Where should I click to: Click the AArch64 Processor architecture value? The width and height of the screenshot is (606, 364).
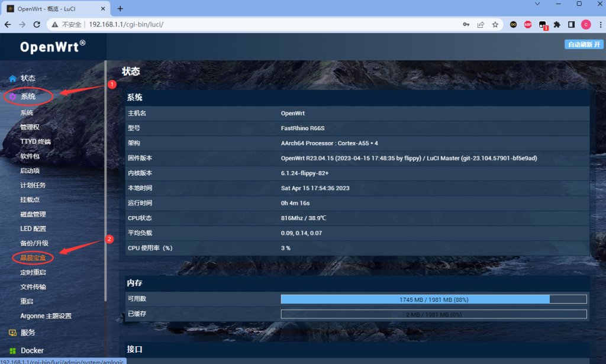coord(329,143)
